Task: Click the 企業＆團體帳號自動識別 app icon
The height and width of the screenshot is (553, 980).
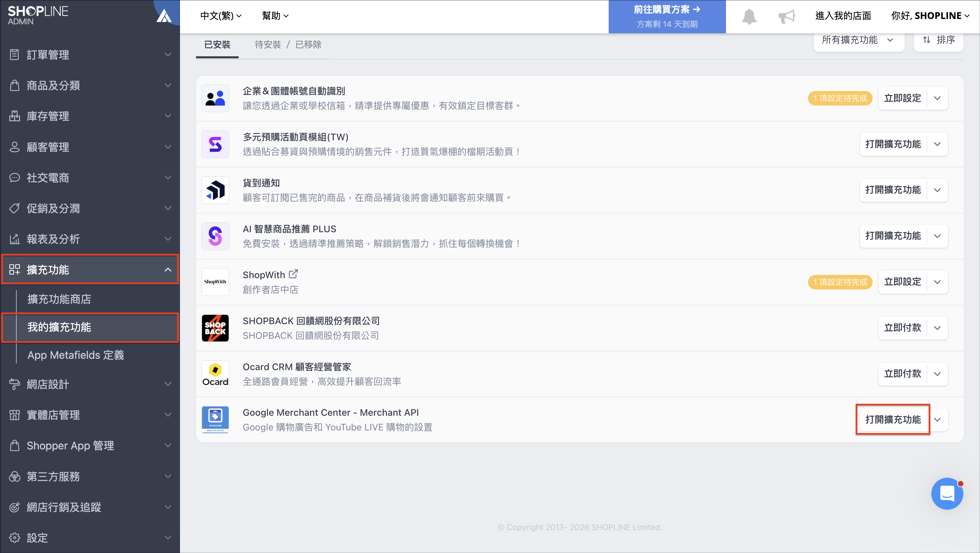Action: (215, 98)
